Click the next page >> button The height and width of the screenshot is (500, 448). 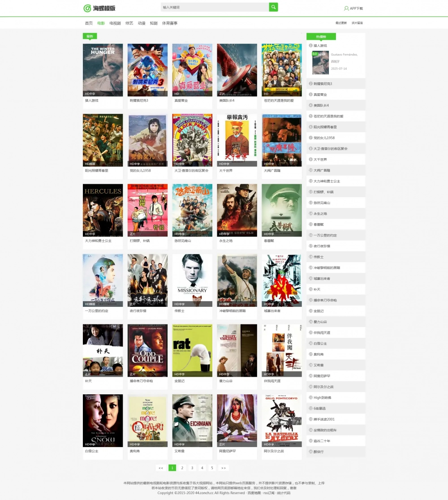224,468
